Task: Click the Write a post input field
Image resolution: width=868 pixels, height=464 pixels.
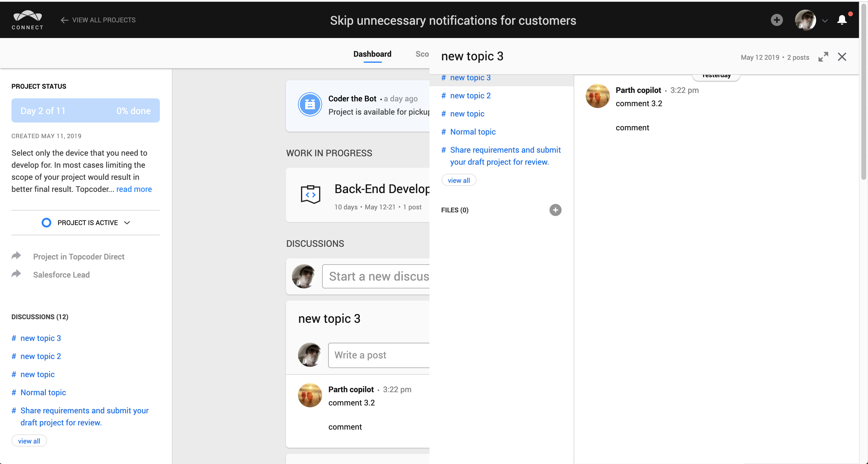Action: (371, 355)
